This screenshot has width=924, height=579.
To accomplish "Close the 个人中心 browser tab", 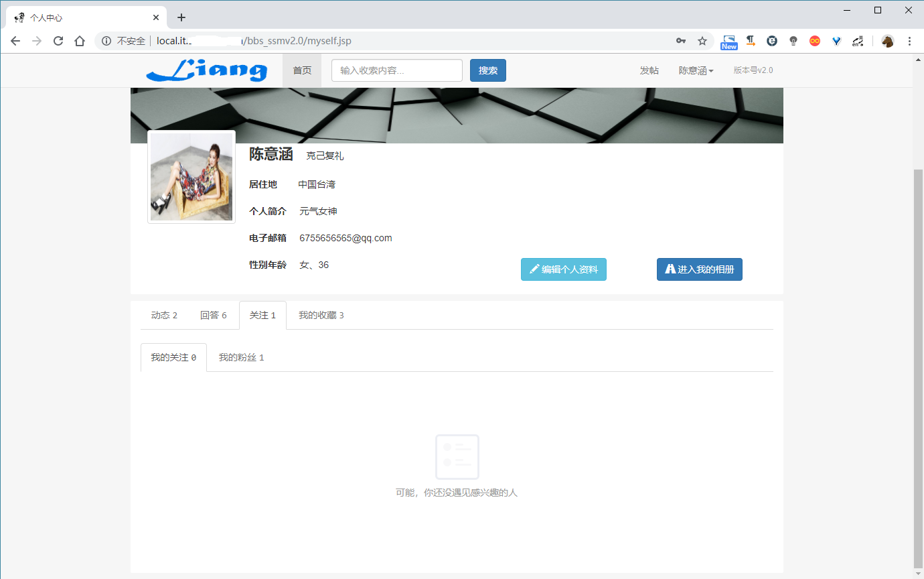I will coord(156,17).
